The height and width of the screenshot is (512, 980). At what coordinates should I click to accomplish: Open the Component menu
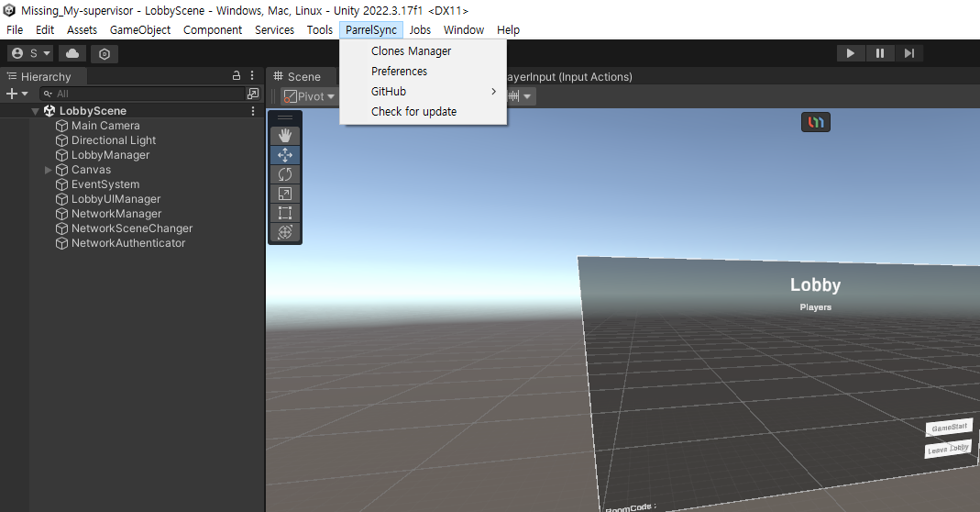pyautogui.click(x=213, y=30)
